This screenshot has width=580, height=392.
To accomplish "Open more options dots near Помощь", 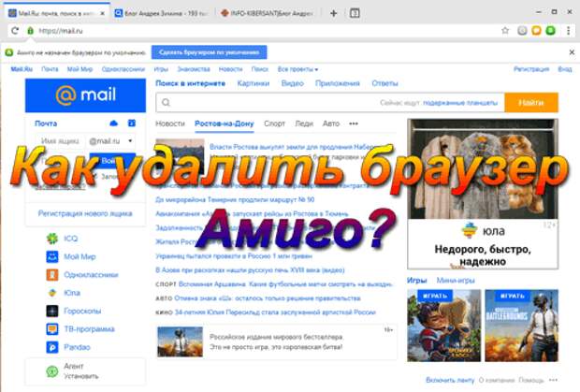I will click(554, 380).
